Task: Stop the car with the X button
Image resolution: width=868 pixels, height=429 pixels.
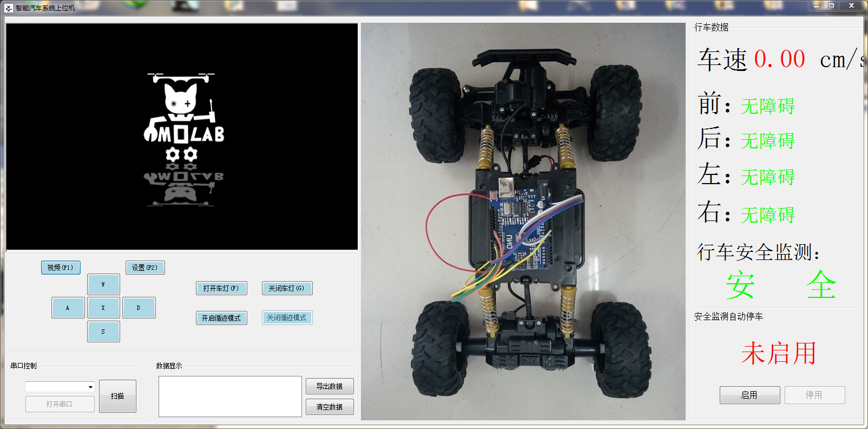Action: pyautogui.click(x=103, y=308)
